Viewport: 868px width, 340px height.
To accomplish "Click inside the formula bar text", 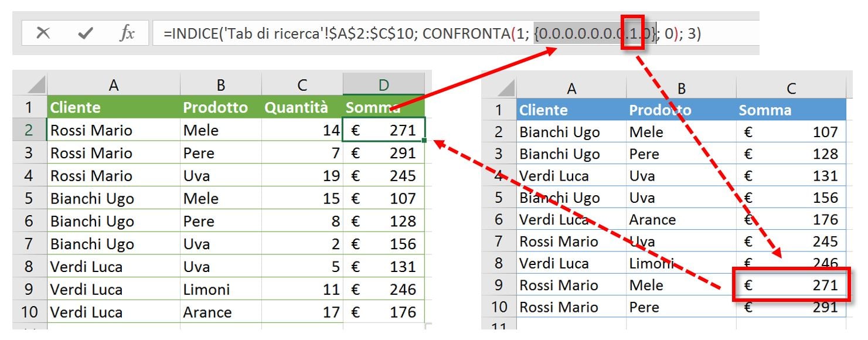I will coord(432,34).
